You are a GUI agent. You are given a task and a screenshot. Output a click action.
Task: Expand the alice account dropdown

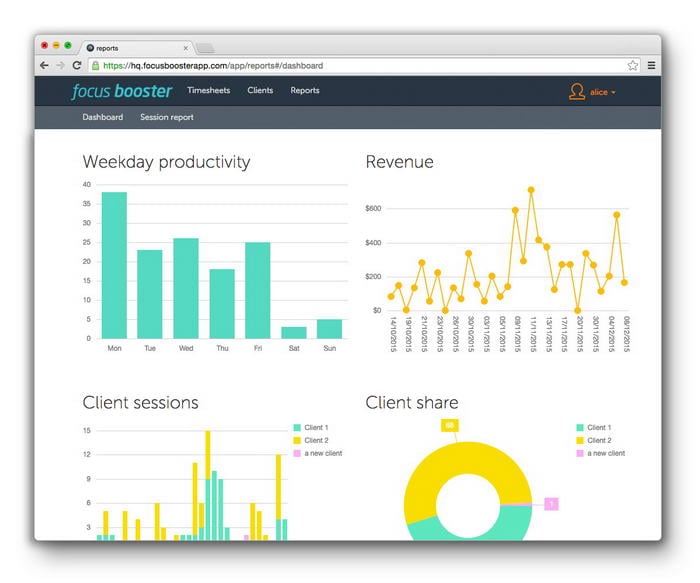[x=602, y=92]
